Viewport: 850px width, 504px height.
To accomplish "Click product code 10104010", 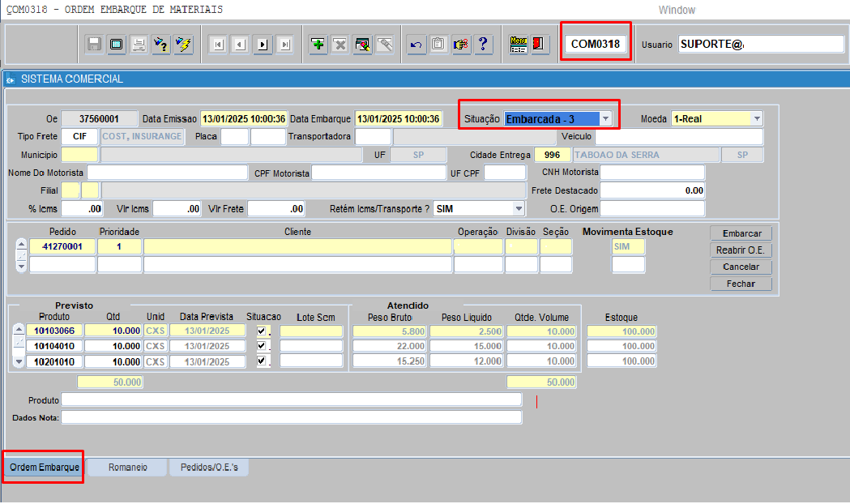I will [x=54, y=346].
